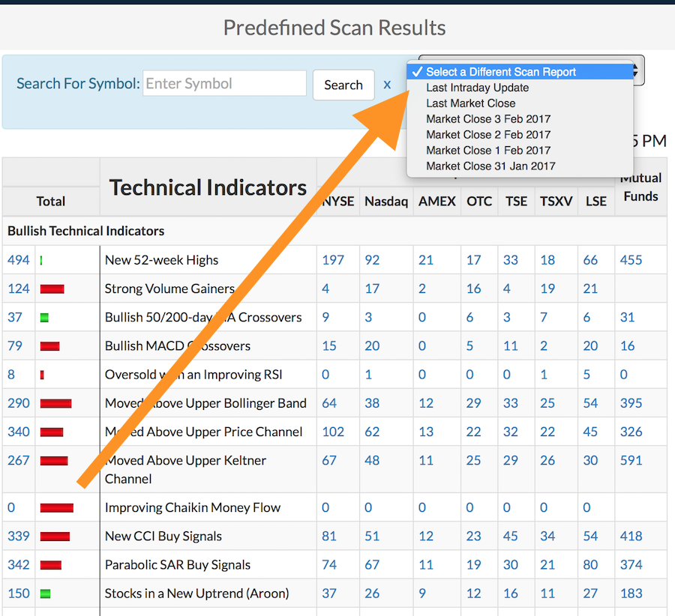Screen dimensions: 675x616
Task: Click the Enter Symbol search field
Action: click(x=224, y=84)
